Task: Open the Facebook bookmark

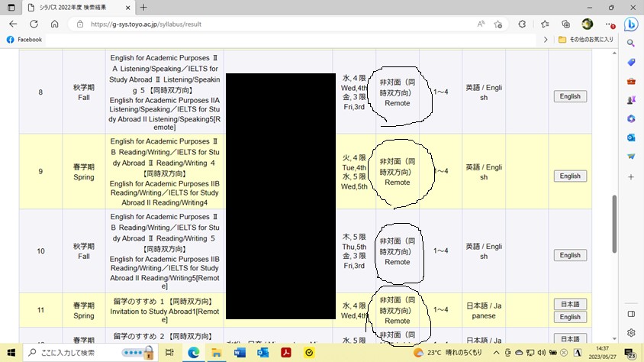Action: (24, 40)
